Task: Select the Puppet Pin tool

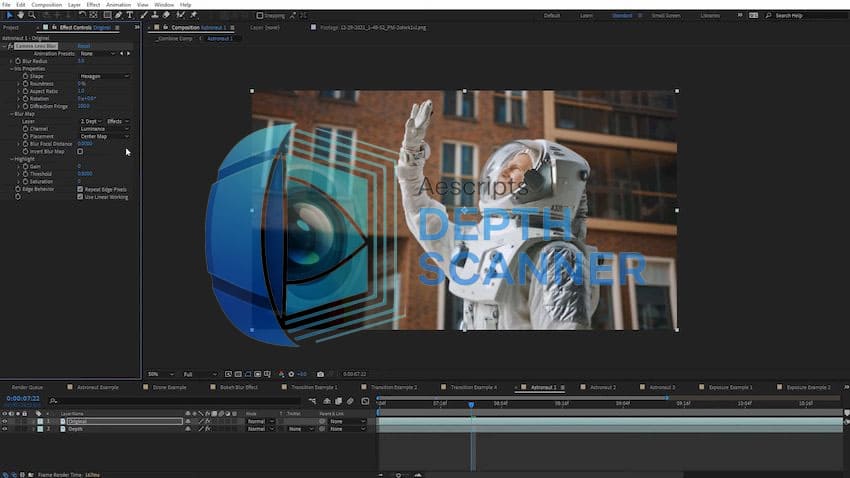Action: (x=194, y=15)
